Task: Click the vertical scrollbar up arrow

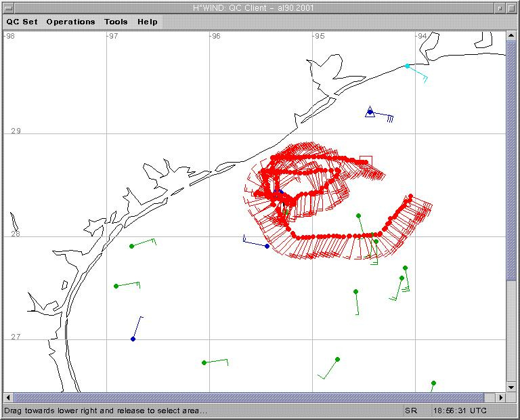Action: (x=511, y=36)
